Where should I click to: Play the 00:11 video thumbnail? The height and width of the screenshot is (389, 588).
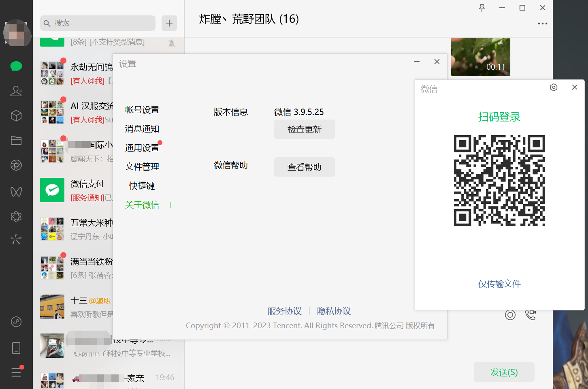tap(480, 57)
